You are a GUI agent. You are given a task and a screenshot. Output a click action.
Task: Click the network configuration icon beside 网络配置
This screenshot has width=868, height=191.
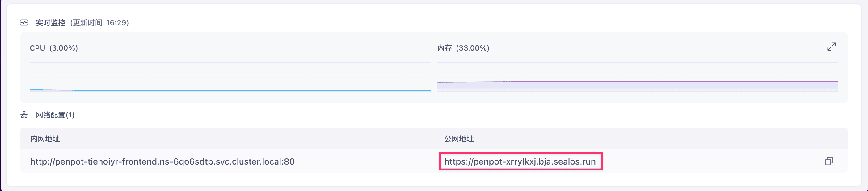click(24, 115)
